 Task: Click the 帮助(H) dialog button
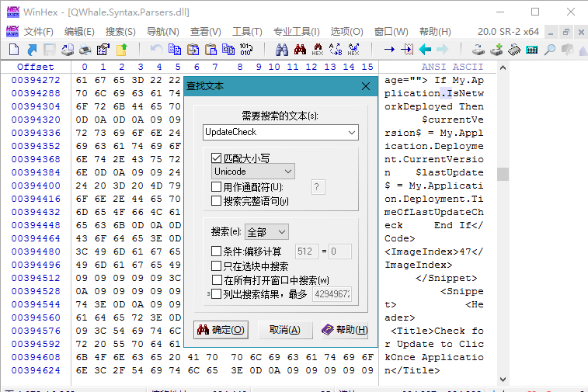pyautogui.click(x=345, y=330)
